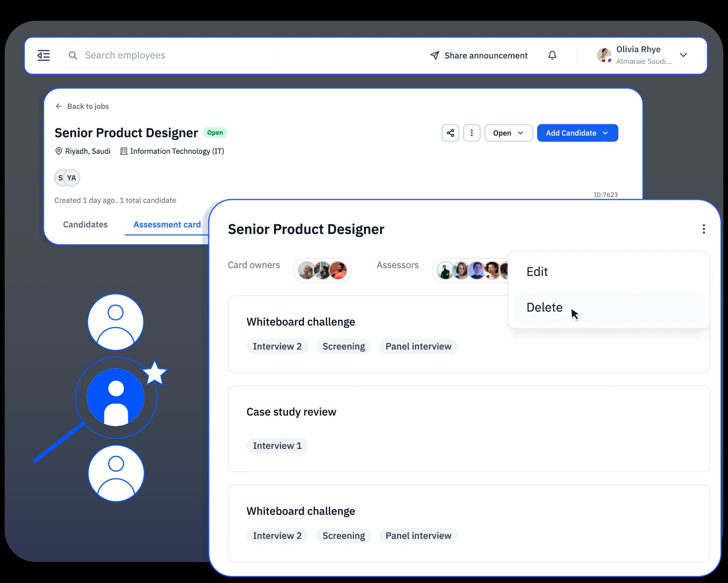Click the three-dot menu icon on assessment card
The width and height of the screenshot is (728, 583).
[704, 229]
